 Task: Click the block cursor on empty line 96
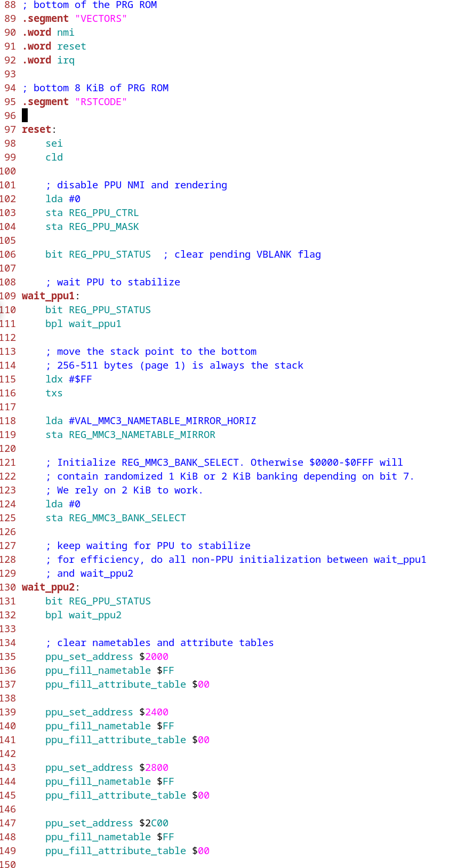[x=25, y=115]
